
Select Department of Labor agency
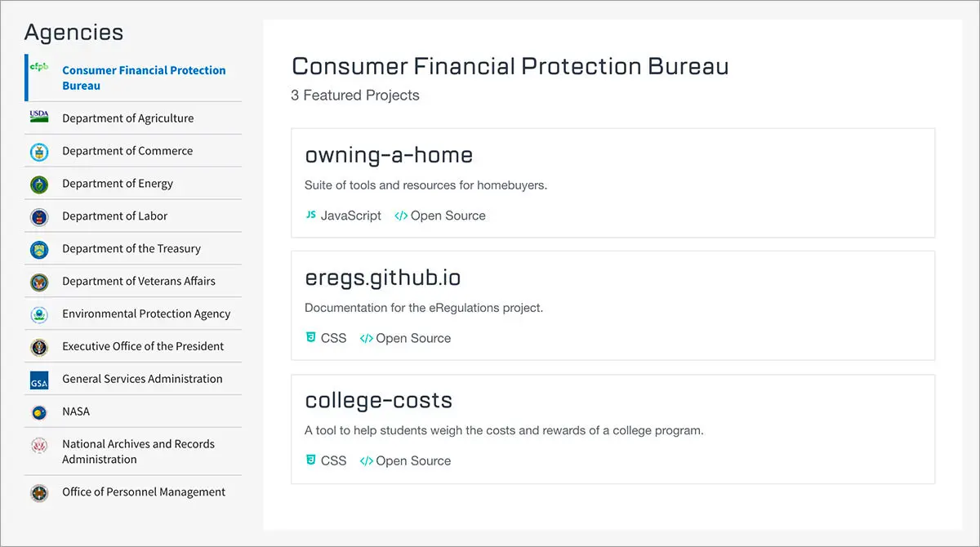coord(114,216)
